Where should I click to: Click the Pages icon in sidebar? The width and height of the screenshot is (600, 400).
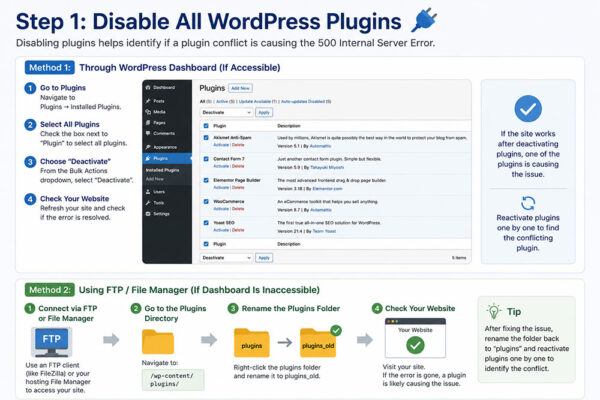(148, 122)
